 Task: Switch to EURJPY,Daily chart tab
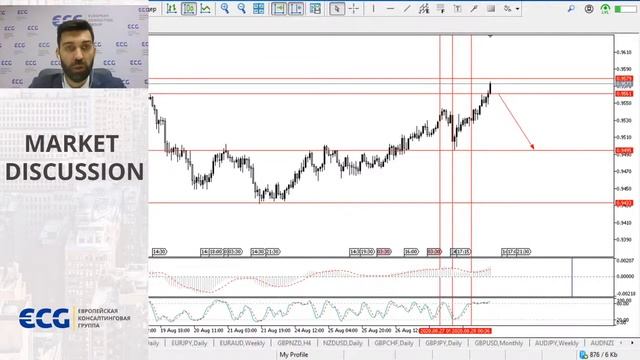click(189, 343)
